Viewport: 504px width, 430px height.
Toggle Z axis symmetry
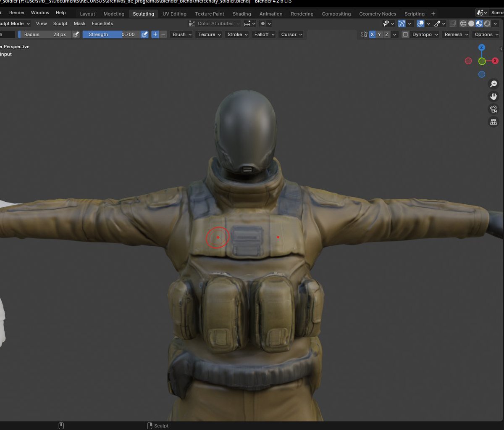[x=387, y=34]
